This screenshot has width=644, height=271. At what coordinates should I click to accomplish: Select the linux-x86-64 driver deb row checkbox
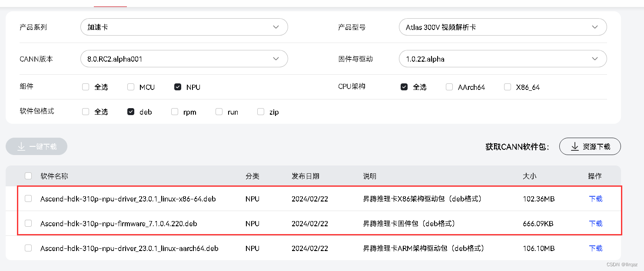(x=28, y=198)
